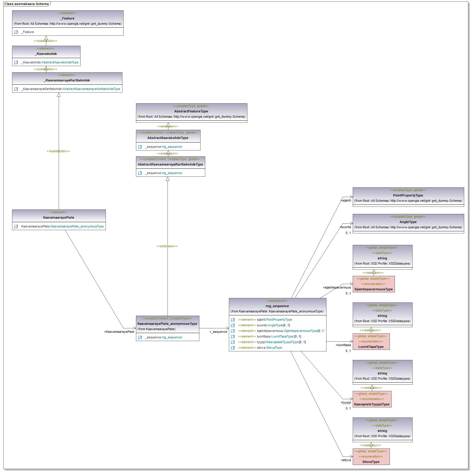Select the pink KaavapisteTyyppiType enumeration box
This screenshot has height=475, width=476.
(372, 399)
